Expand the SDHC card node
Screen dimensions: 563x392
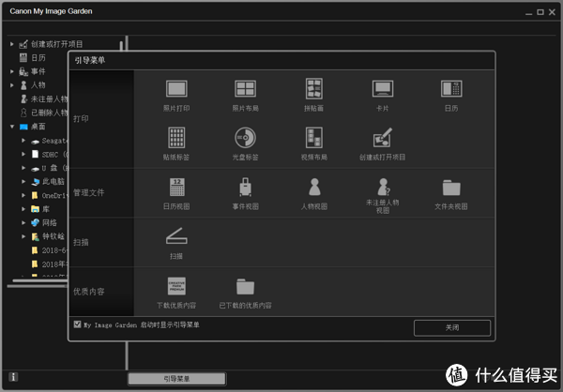click(x=23, y=154)
